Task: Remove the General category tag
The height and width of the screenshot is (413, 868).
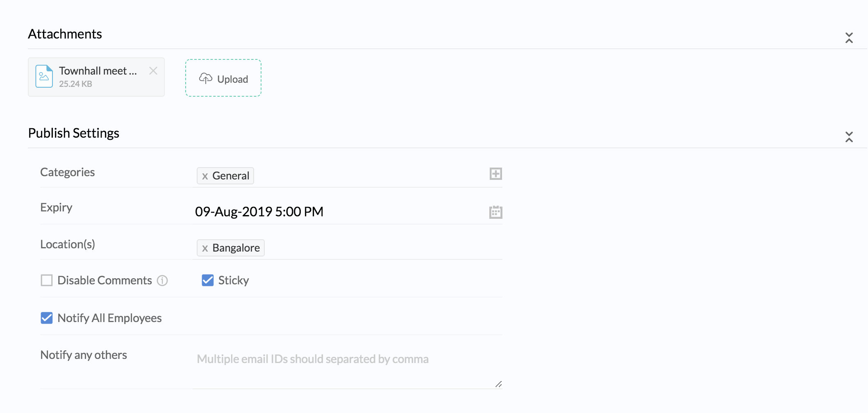Action: tap(205, 176)
